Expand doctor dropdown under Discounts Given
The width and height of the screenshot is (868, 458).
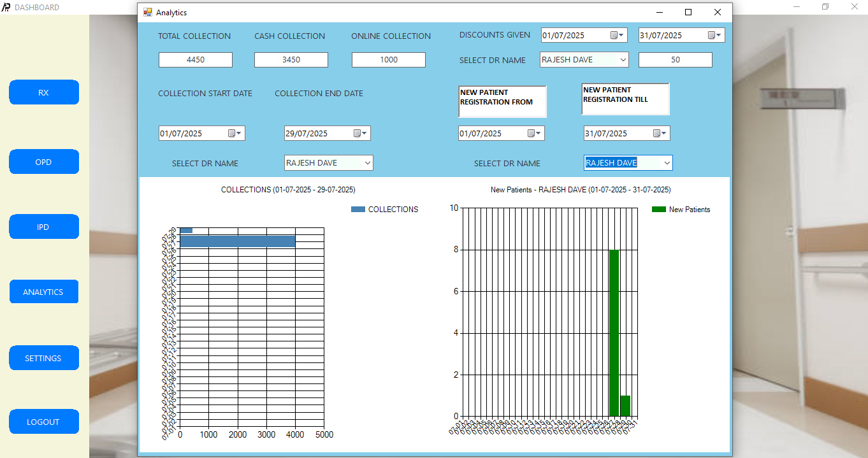pos(623,60)
